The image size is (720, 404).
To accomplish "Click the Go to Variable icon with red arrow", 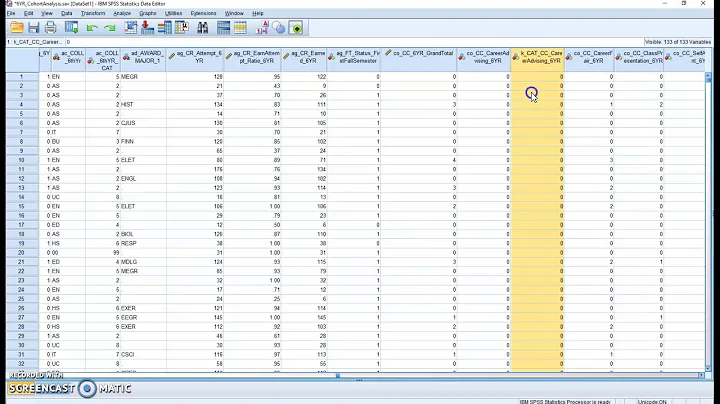I will click(x=147, y=28).
